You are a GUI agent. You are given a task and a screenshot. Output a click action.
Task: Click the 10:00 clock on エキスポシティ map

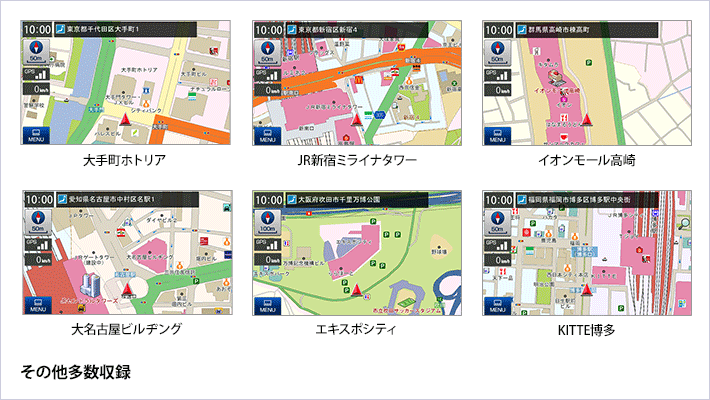click(269, 200)
